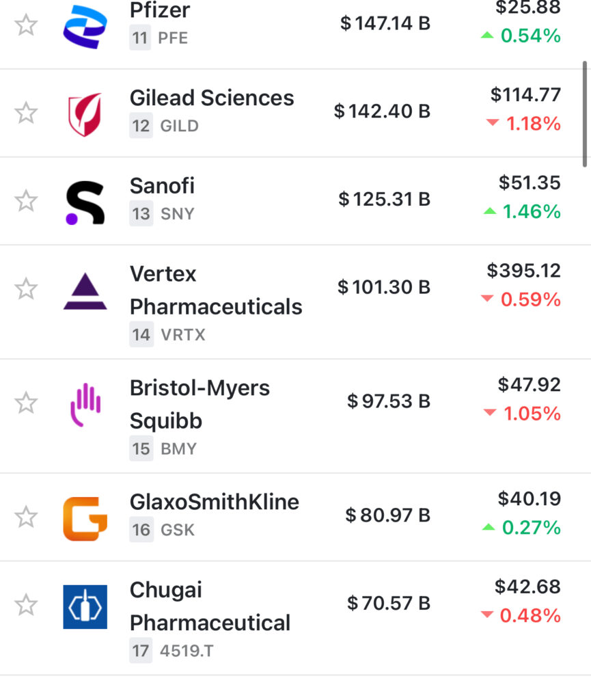The image size is (591, 700).
Task: Open the GlaxoSmithKline orange logo
Action: (x=85, y=518)
